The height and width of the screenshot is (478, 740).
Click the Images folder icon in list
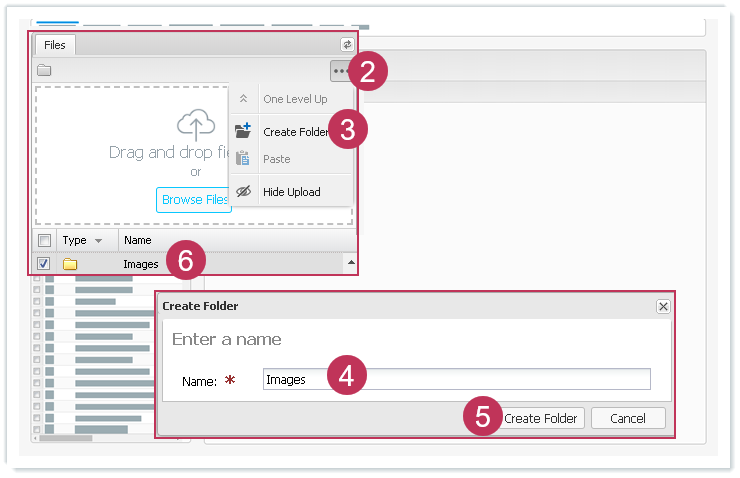click(x=70, y=264)
